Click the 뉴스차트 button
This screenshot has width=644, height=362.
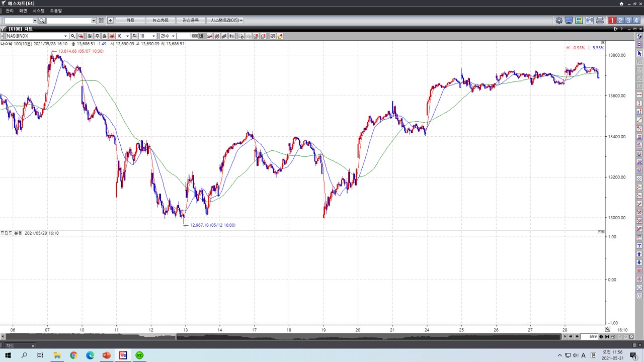point(160,21)
